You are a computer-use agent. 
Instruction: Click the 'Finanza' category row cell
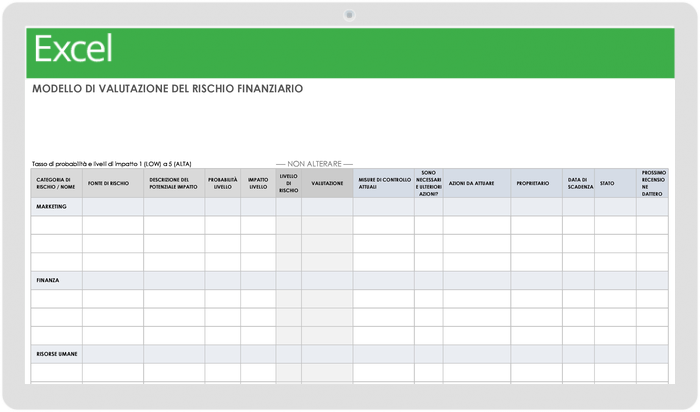(56, 280)
